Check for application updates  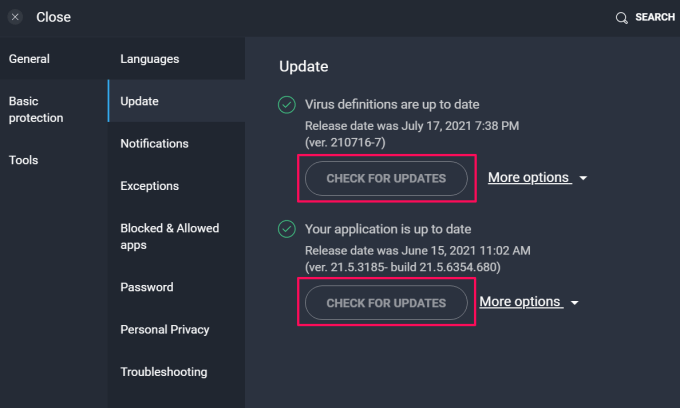click(x=386, y=302)
